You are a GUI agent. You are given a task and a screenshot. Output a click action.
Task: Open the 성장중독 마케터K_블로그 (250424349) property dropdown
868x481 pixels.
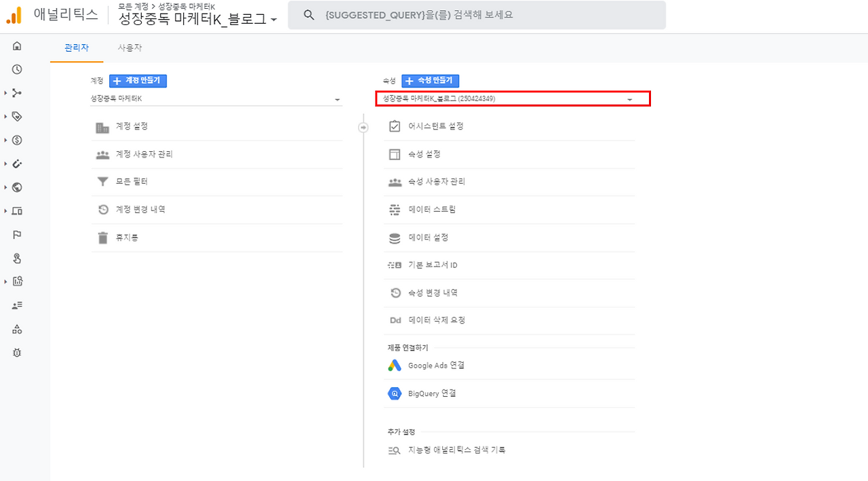[x=513, y=99]
